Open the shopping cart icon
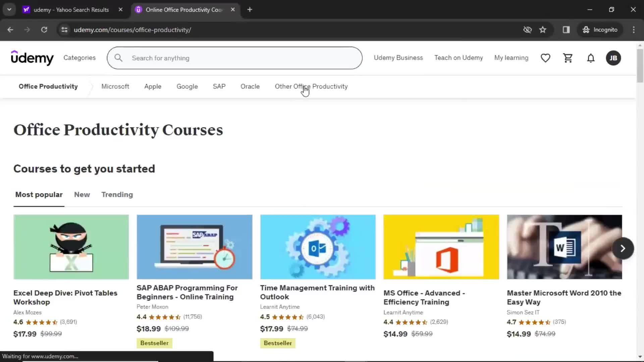Image resolution: width=644 pixels, height=362 pixels. (568, 58)
